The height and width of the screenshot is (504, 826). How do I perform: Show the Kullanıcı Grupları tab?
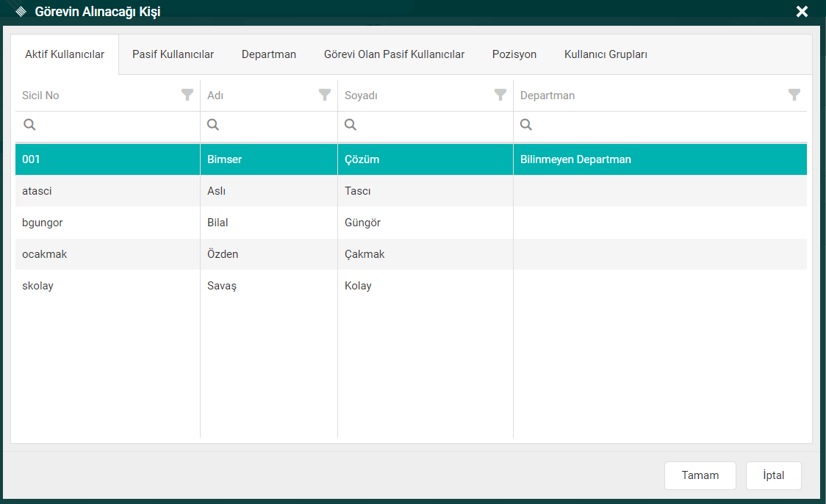[x=606, y=54]
